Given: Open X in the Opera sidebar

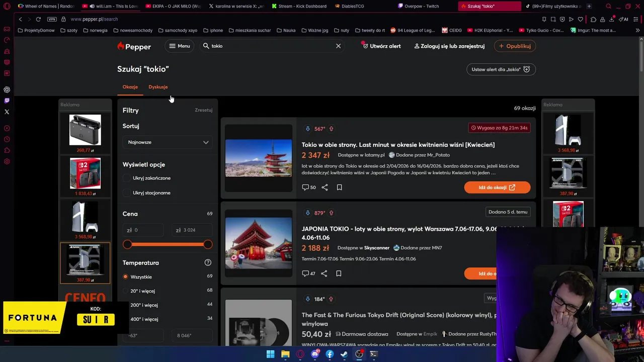Looking at the screenshot, I should pos(7,112).
